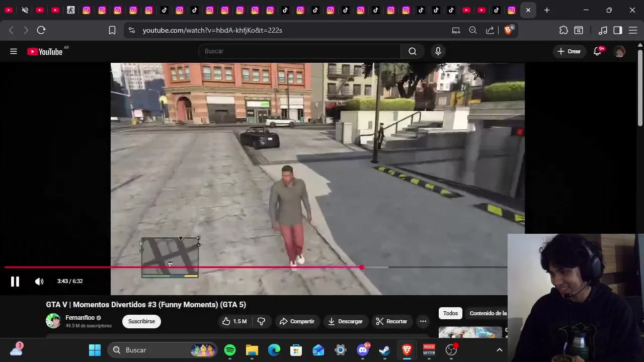Focus the YouTube Buscar search field
The image size is (644, 362).
299,51
